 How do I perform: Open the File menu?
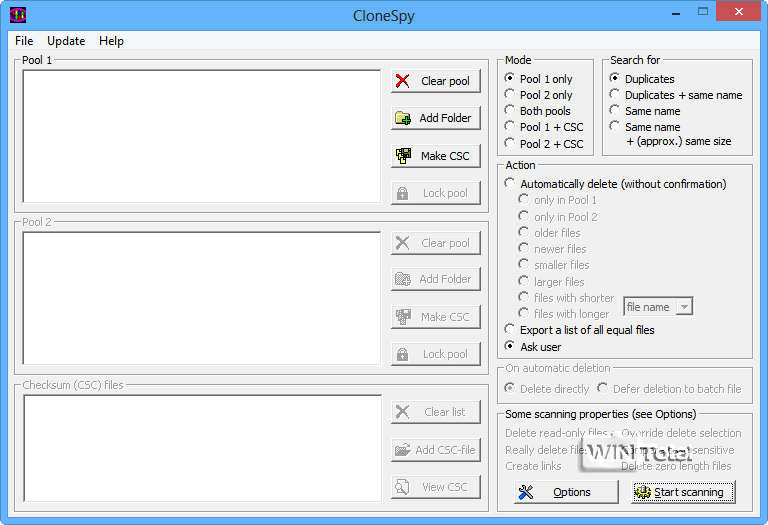[x=24, y=41]
